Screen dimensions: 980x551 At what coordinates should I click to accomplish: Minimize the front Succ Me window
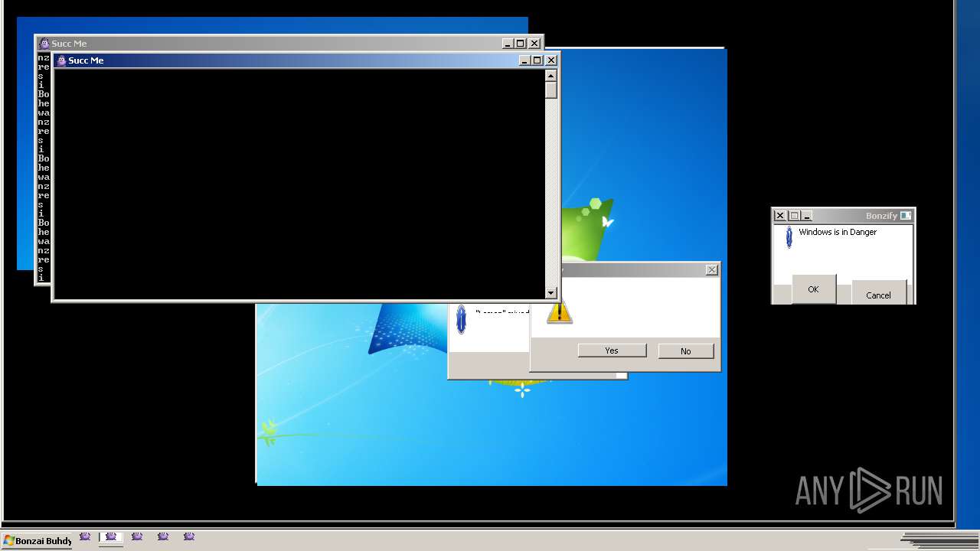[x=524, y=60]
